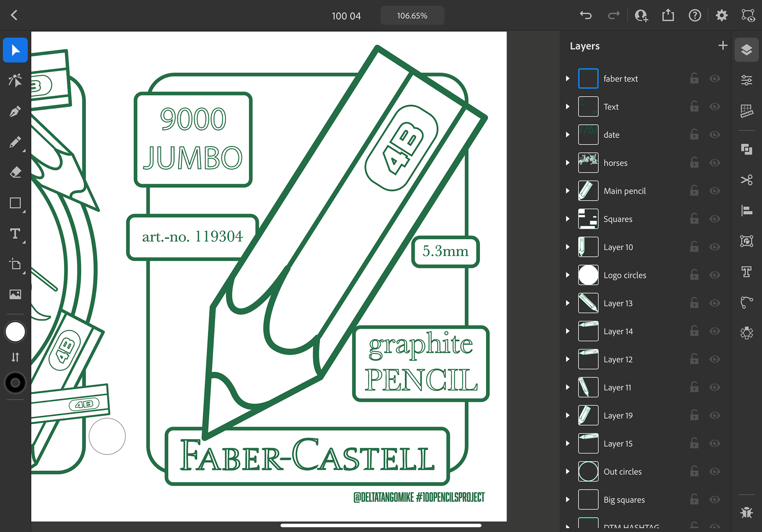Screen dimensions: 762x532
Task: Lock the Layer 10 layer
Action: (x=694, y=247)
